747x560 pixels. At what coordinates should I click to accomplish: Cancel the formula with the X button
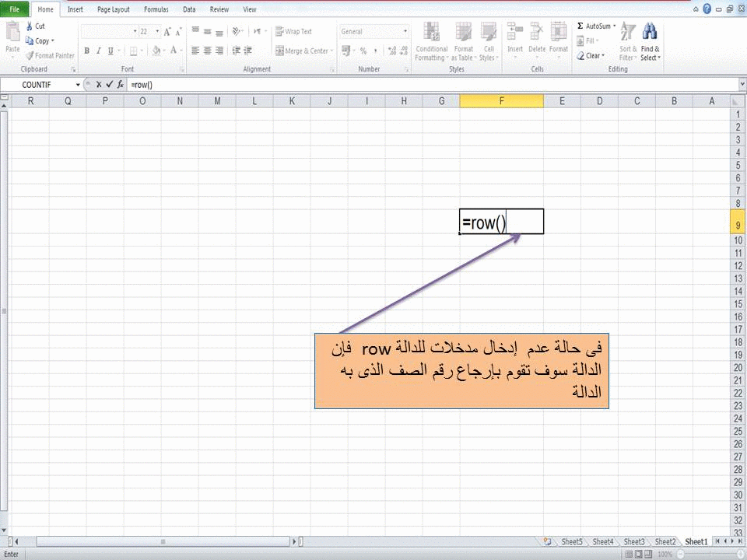pyautogui.click(x=98, y=83)
